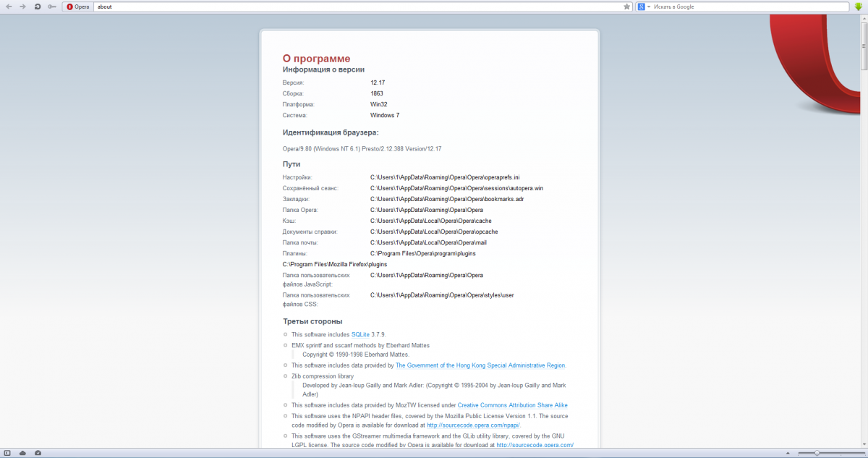Click the opcache path
Screen dimensions: 868x458
pyautogui.click(x=434, y=232)
